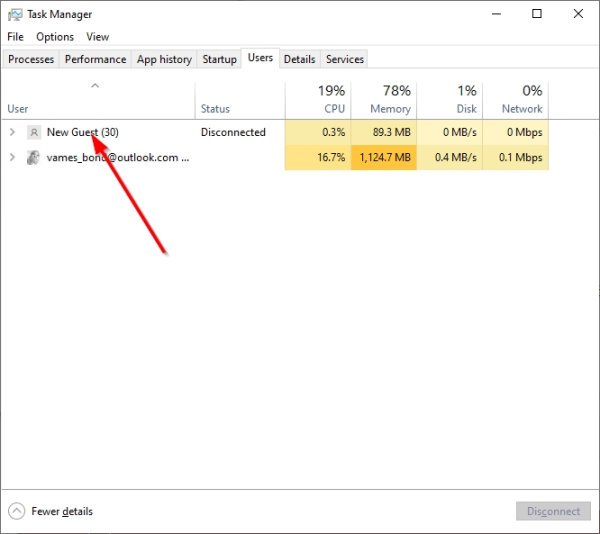The width and height of the screenshot is (600, 534).
Task: Switch to the Details tab
Action: click(x=300, y=59)
